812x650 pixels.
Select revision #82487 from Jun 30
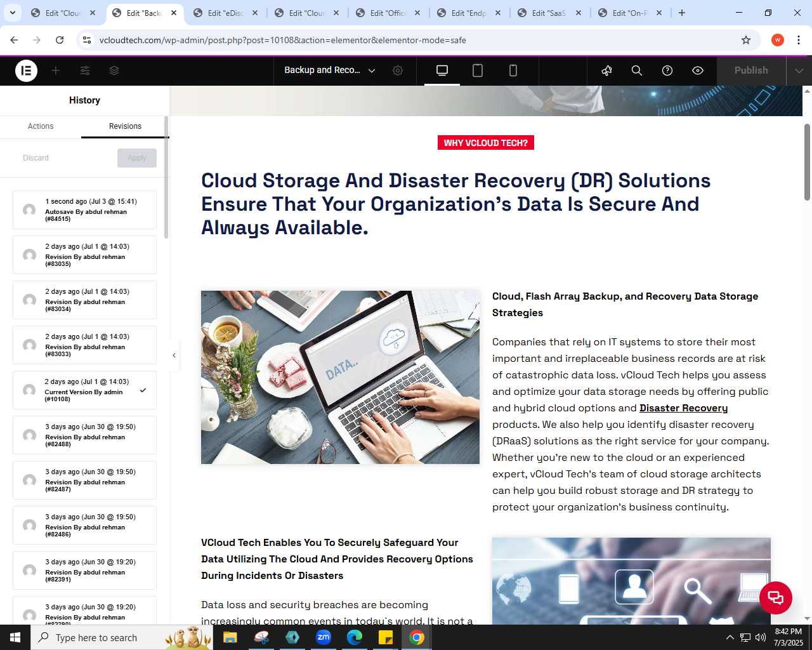[x=84, y=481]
